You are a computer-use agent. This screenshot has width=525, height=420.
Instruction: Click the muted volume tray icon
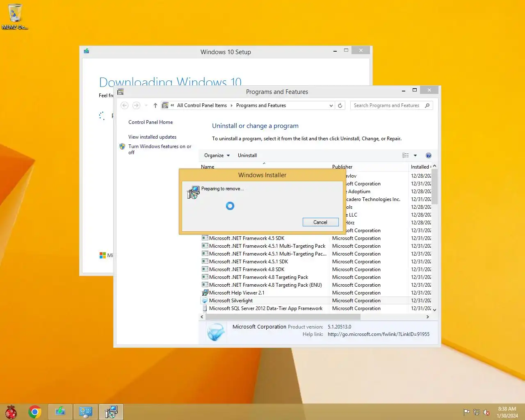coord(486,412)
